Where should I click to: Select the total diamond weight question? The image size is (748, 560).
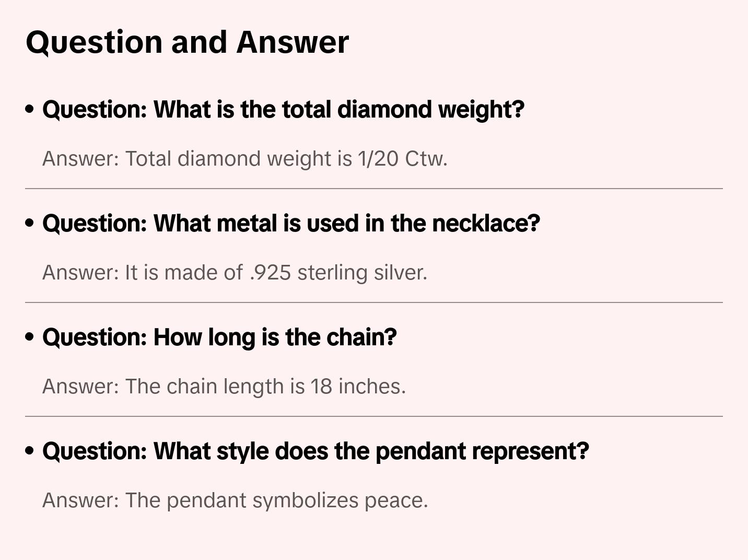click(x=283, y=110)
